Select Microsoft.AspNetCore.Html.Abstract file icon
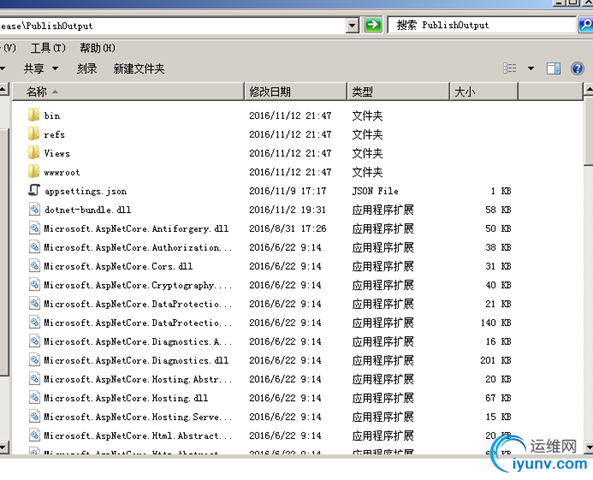Screen dimensions: 593x480 [34, 435]
